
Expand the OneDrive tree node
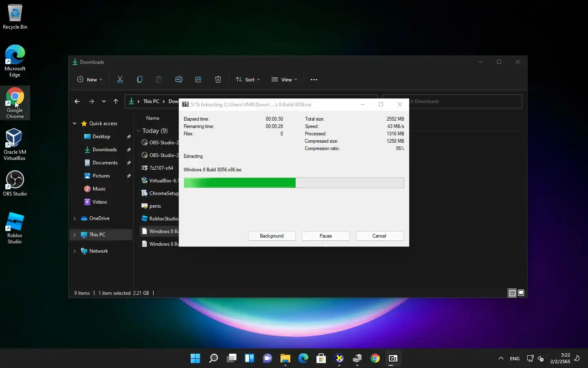75,218
